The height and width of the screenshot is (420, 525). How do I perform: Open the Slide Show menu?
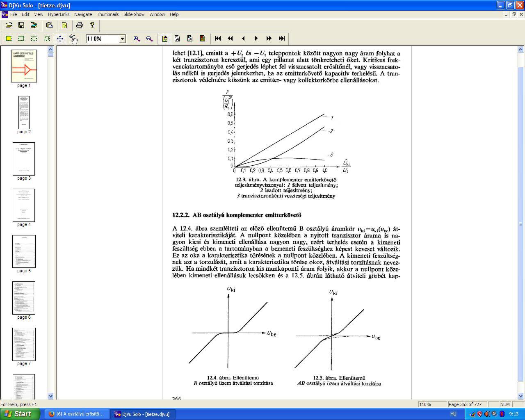click(x=134, y=14)
